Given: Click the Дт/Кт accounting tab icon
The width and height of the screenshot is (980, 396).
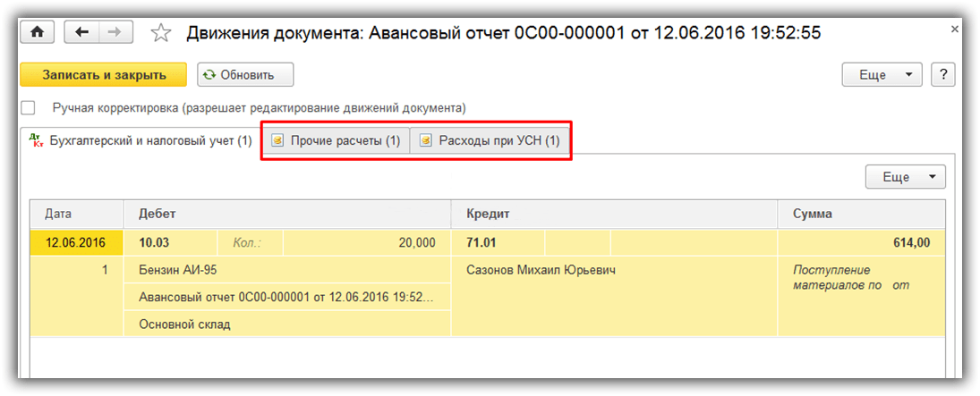Looking at the screenshot, I should tap(37, 140).
